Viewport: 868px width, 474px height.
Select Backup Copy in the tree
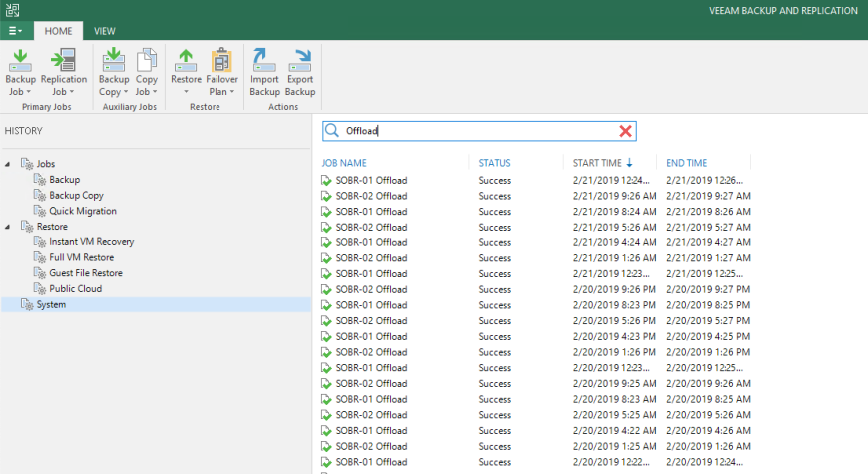pyautogui.click(x=76, y=195)
